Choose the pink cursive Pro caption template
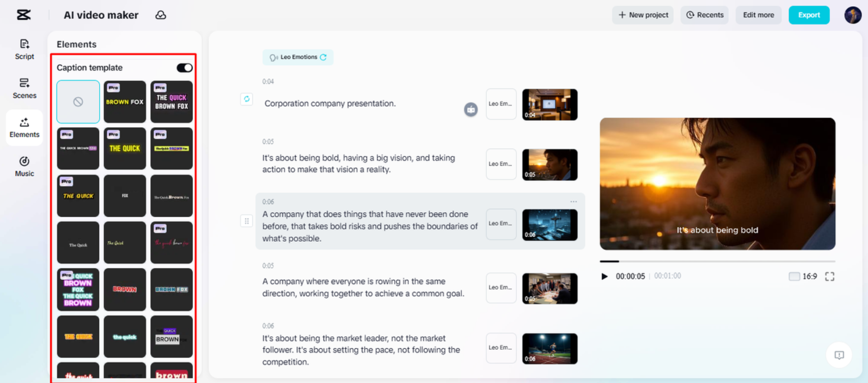 tap(172, 242)
